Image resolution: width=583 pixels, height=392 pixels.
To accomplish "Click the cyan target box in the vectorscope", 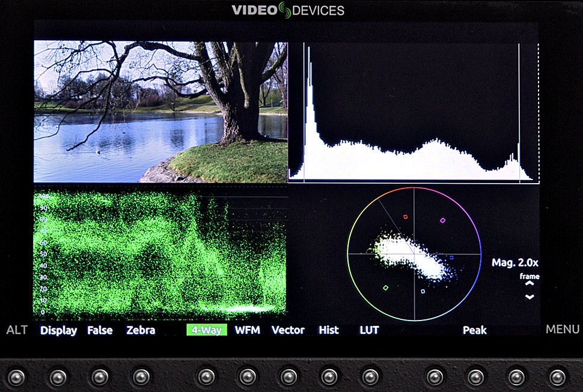I will point(423,291).
